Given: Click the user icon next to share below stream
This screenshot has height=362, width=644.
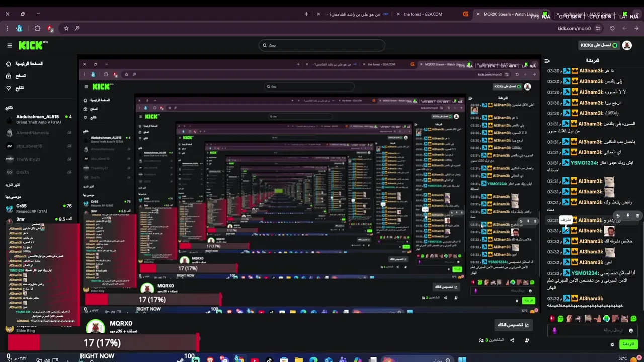Looking at the screenshot, I should pyautogui.click(x=527, y=340).
